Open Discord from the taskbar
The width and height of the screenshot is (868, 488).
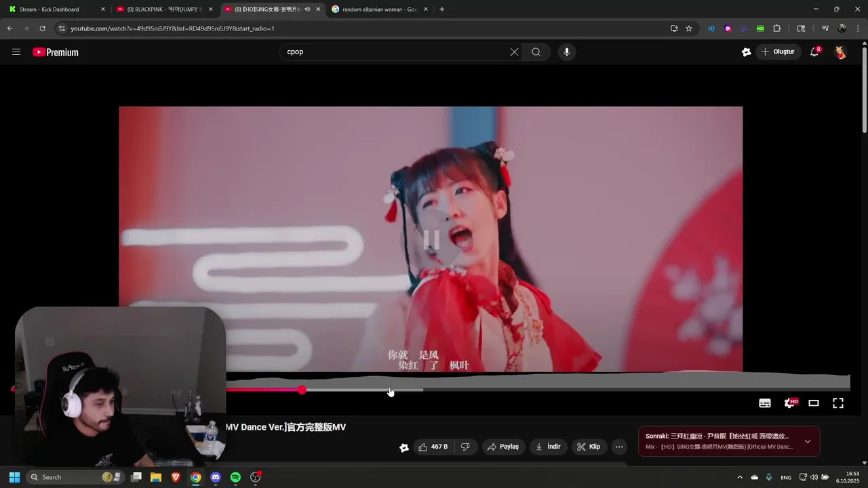coord(216,477)
